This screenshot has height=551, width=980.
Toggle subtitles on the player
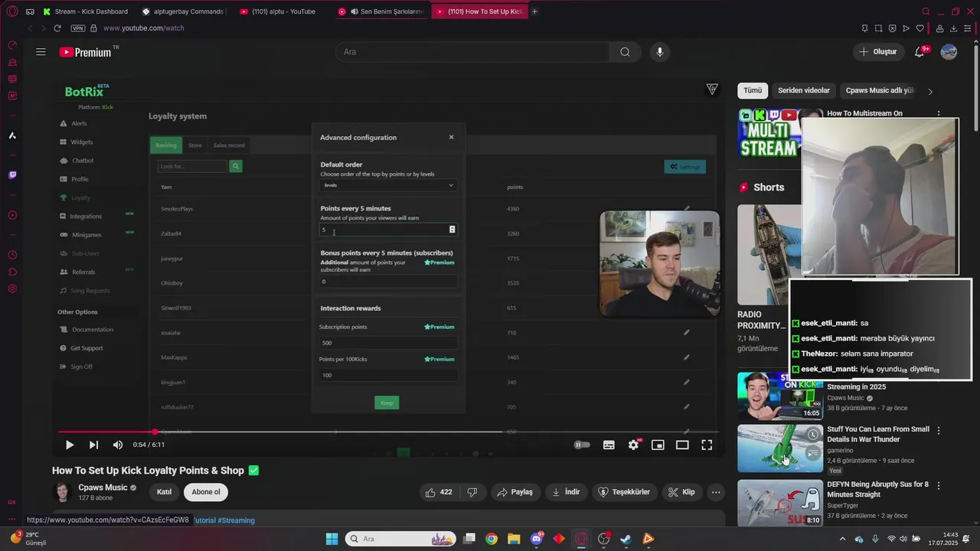609,445
